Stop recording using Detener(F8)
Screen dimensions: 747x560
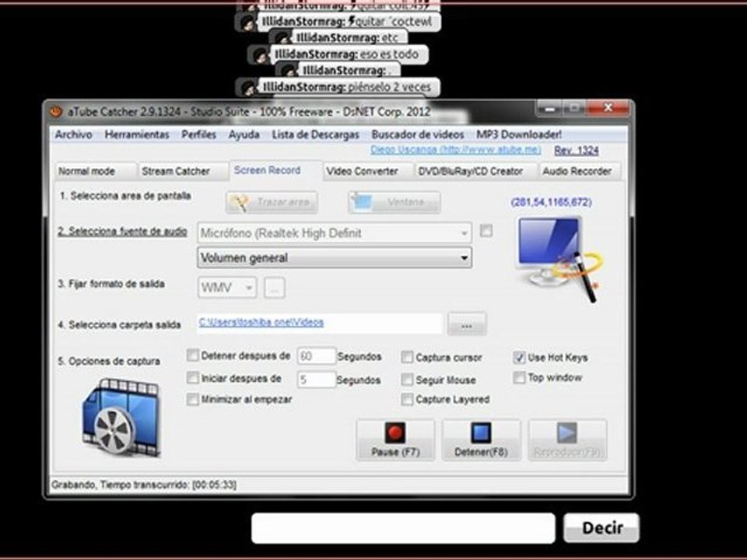pos(481,440)
